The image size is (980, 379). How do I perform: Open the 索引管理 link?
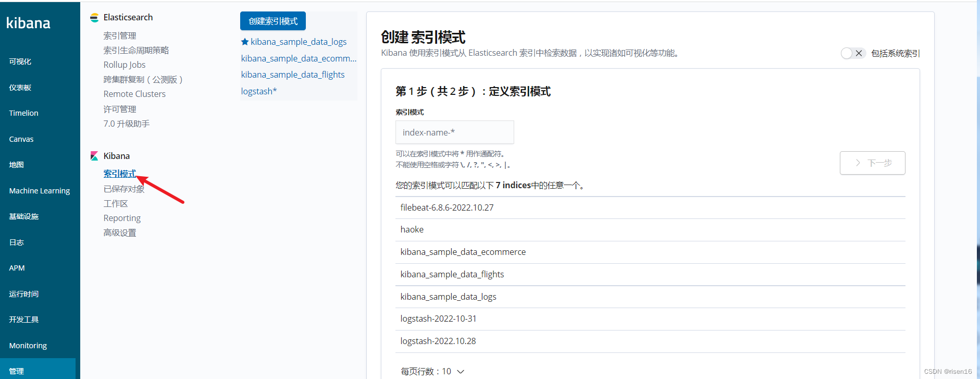(x=120, y=35)
